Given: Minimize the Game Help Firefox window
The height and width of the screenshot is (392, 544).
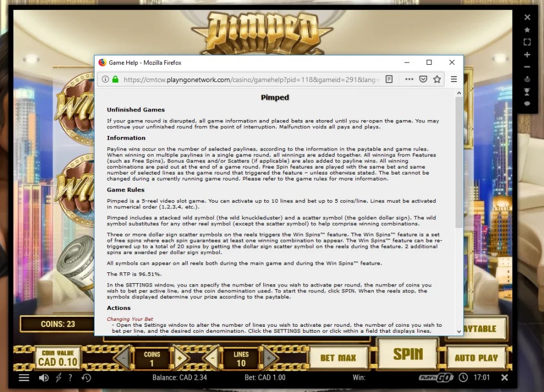Looking at the screenshot, I should pyautogui.click(x=407, y=63).
